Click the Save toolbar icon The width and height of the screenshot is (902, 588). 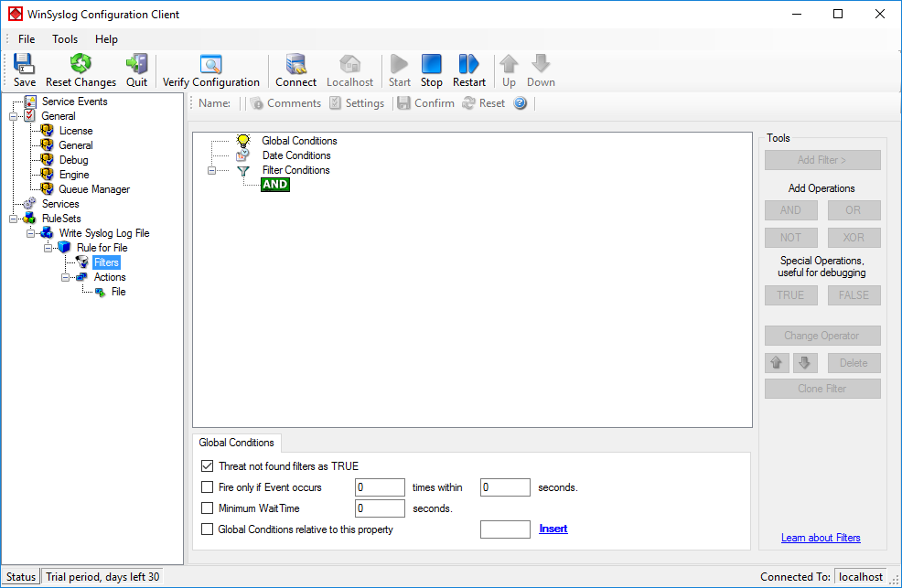pyautogui.click(x=24, y=64)
